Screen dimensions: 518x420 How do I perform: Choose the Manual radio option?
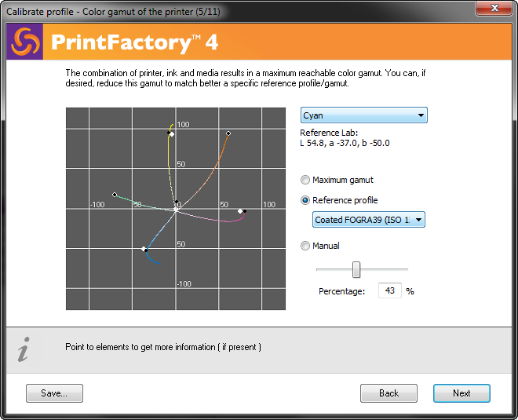(305, 246)
